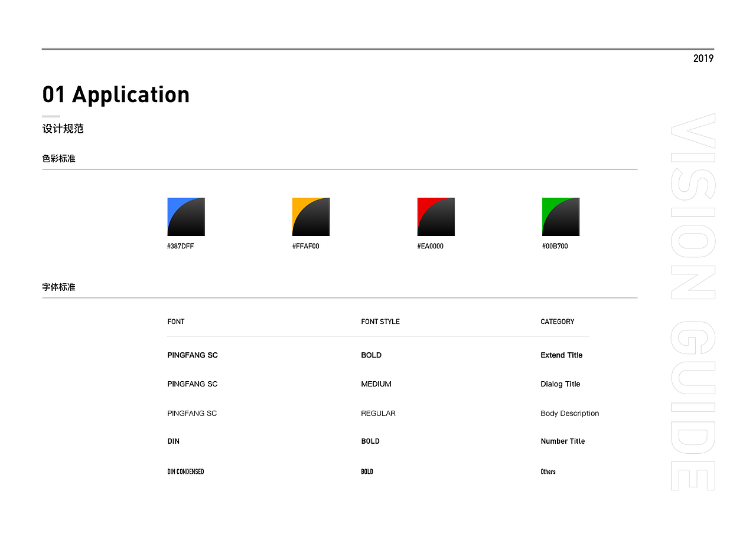Click the #FFAF00 hex code label

click(x=305, y=246)
